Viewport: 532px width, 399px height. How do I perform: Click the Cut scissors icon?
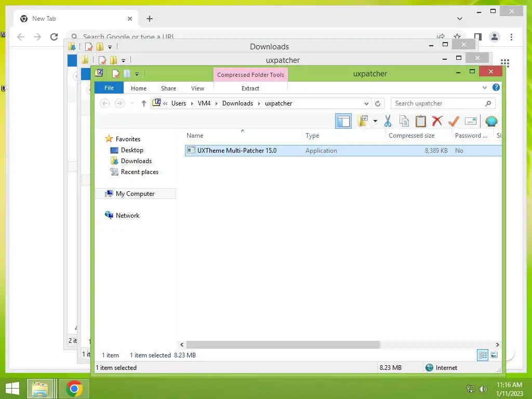[388, 121]
